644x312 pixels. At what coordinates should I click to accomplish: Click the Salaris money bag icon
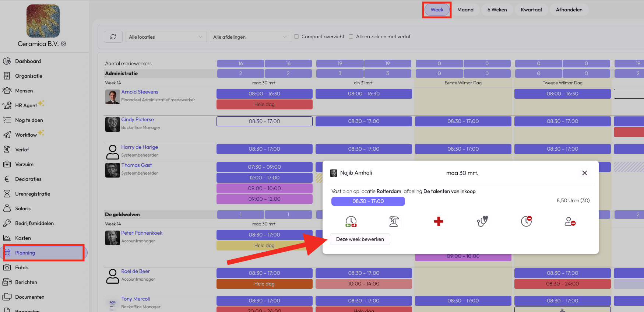(x=7, y=208)
